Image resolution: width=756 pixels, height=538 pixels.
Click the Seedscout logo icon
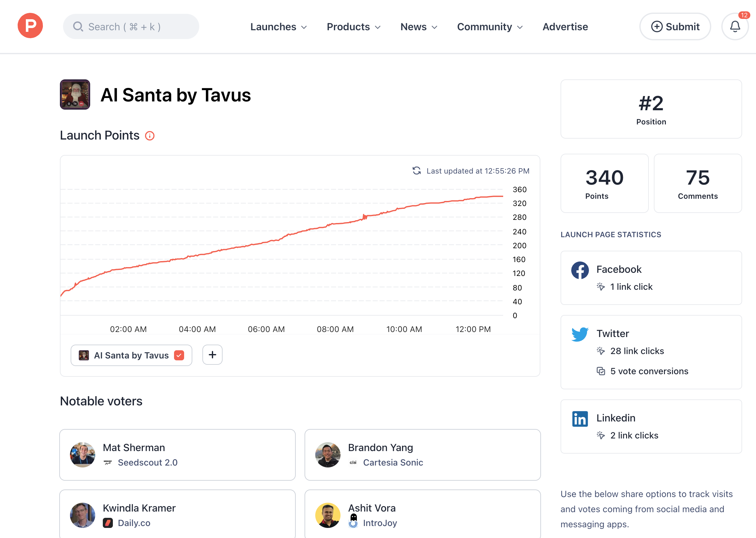tap(108, 462)
